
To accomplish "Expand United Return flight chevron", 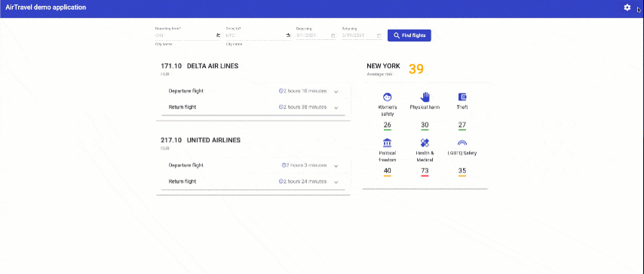I will (336, 182).
